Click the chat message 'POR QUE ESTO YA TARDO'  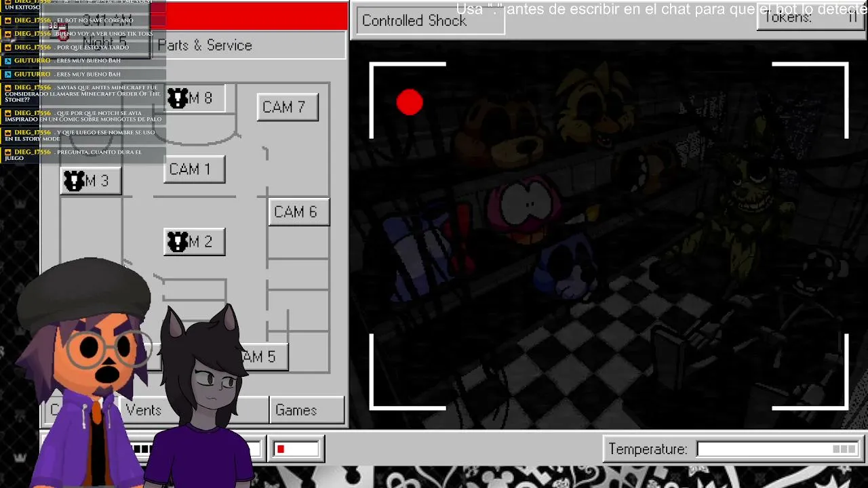pyautogui.click(x=92, y=47)
